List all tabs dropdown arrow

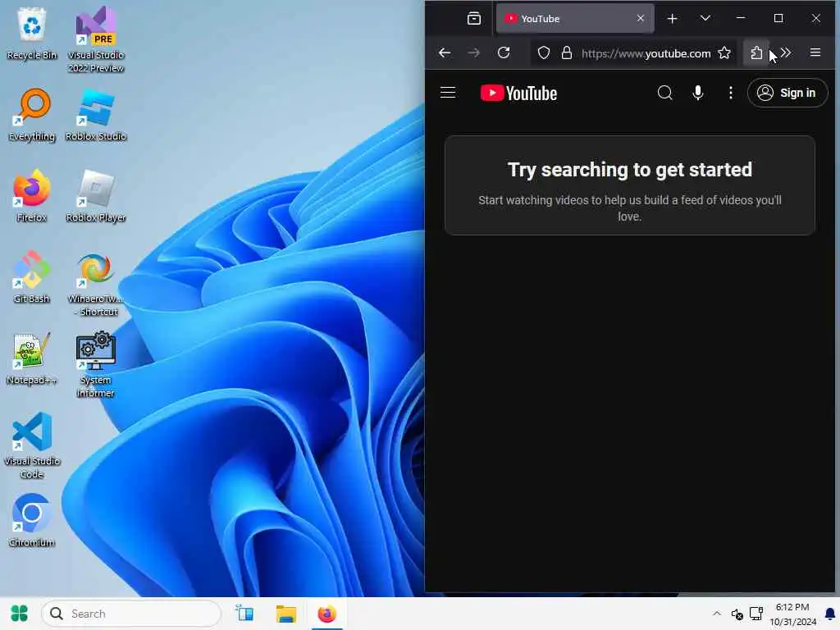coord(705,19)
